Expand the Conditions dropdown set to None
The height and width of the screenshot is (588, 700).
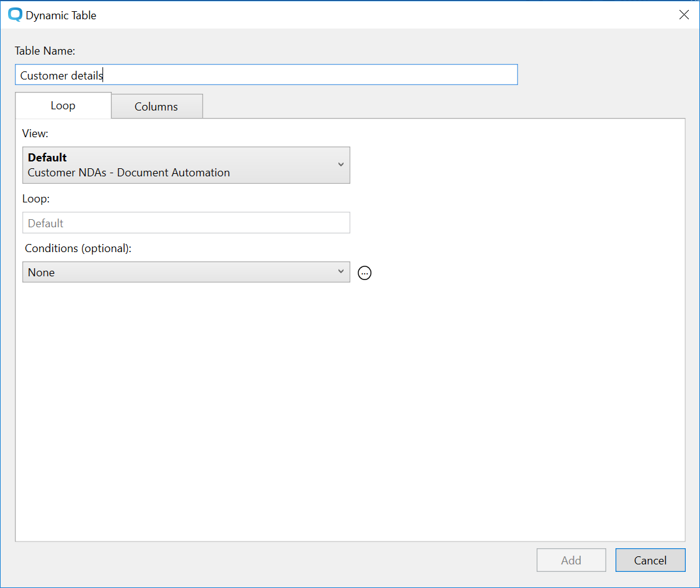click(186, 272)
